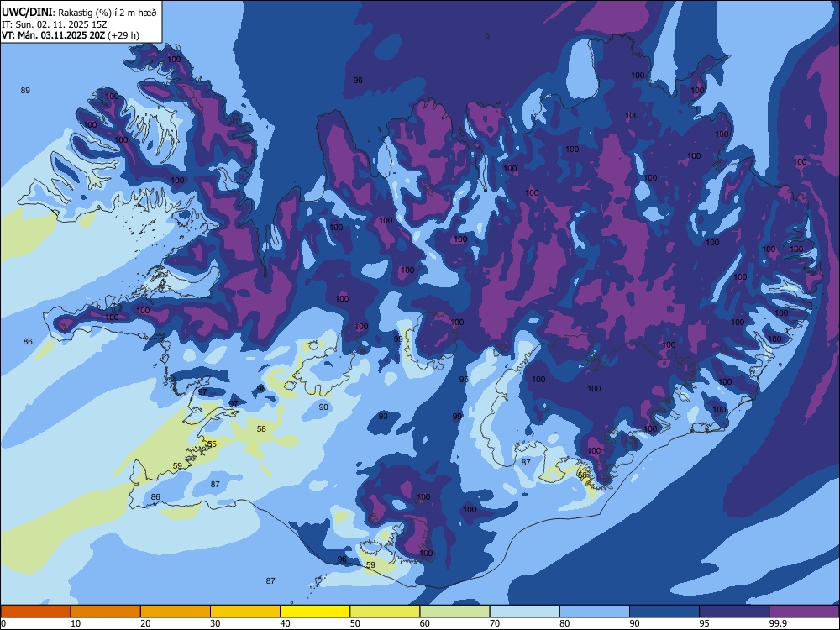Screen dimensions: 840x630
Task: Click the 58 humidity value on the map
Action: click(261, 428)
